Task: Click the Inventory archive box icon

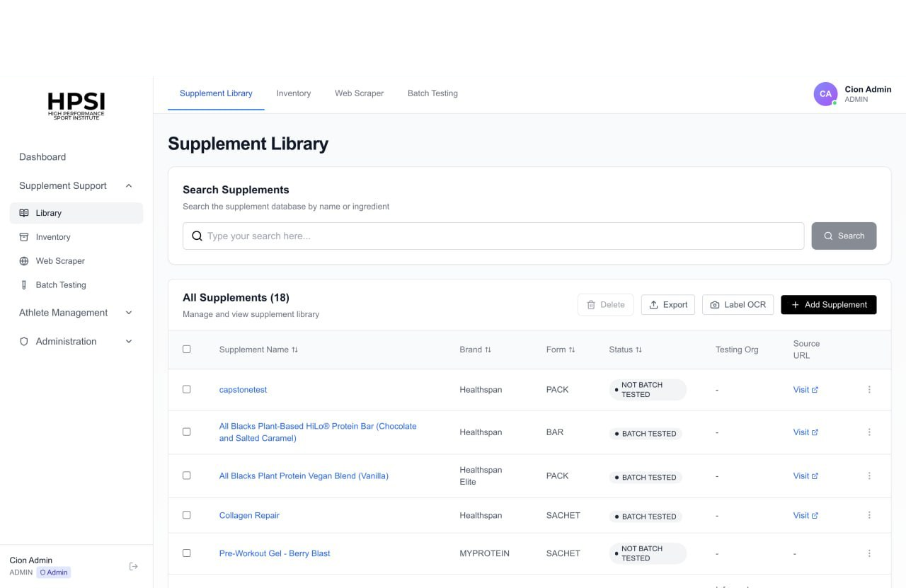Action: click(x=24, y=237)
